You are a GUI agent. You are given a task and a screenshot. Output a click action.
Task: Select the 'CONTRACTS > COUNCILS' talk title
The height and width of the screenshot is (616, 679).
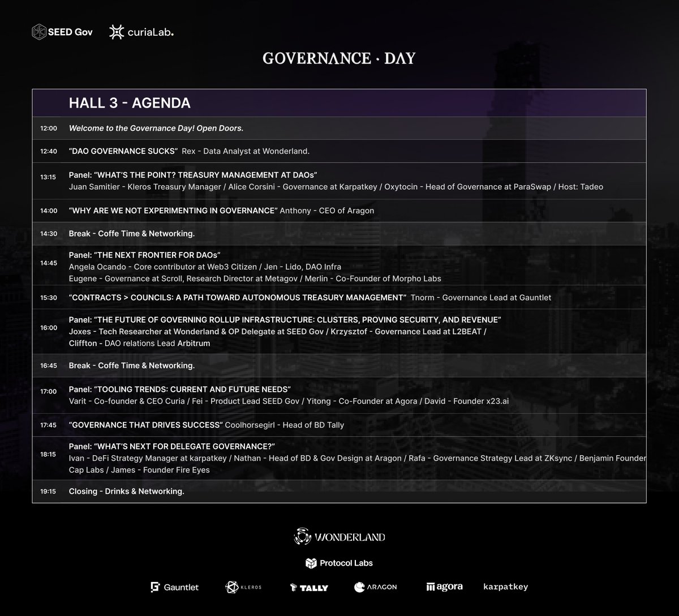[x=238, y=297]
